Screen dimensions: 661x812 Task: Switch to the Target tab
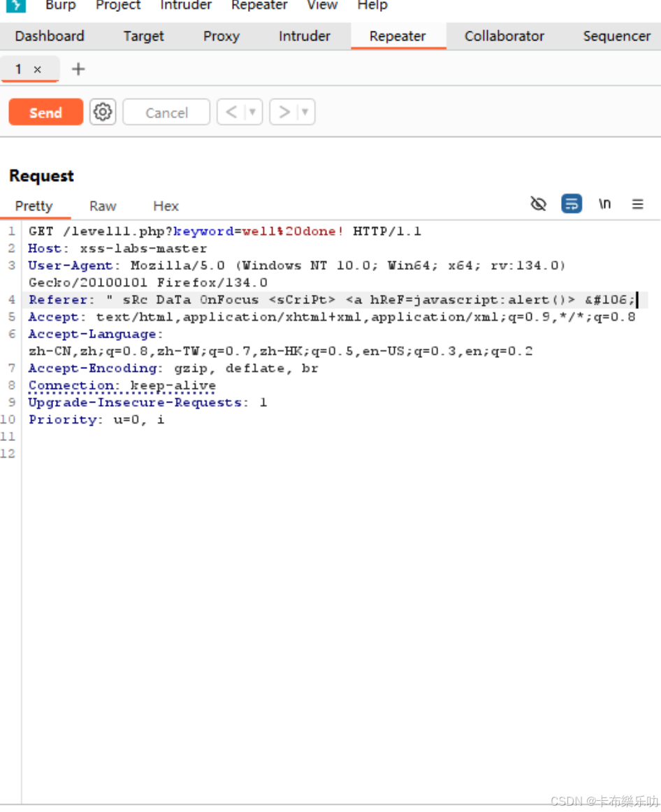[x=143, y=36]
